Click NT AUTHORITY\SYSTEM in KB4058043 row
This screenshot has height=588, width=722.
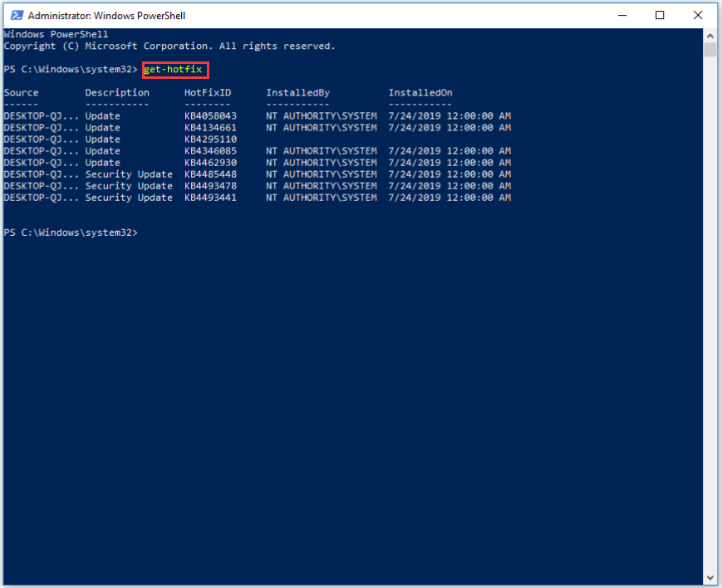(x=322, y=116)
